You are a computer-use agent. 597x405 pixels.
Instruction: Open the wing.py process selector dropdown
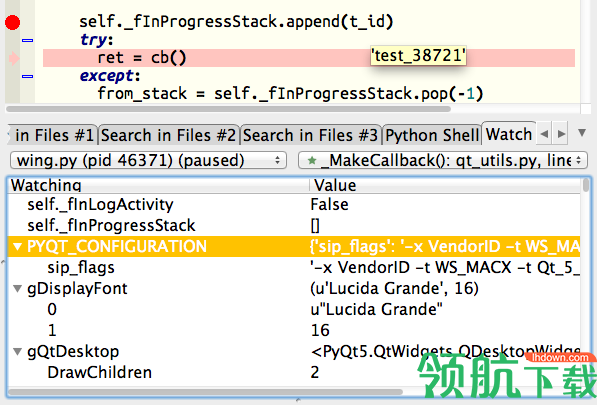[x=148, y=160]
